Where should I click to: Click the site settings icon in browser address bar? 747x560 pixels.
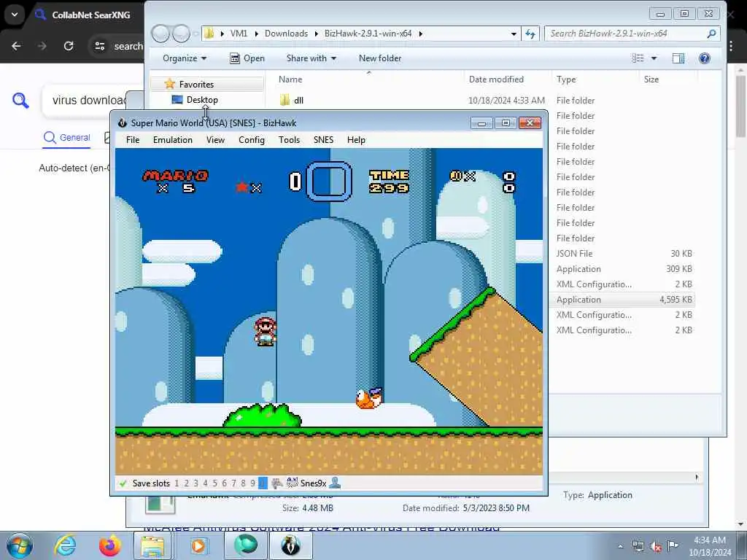[x=99, y=46]
